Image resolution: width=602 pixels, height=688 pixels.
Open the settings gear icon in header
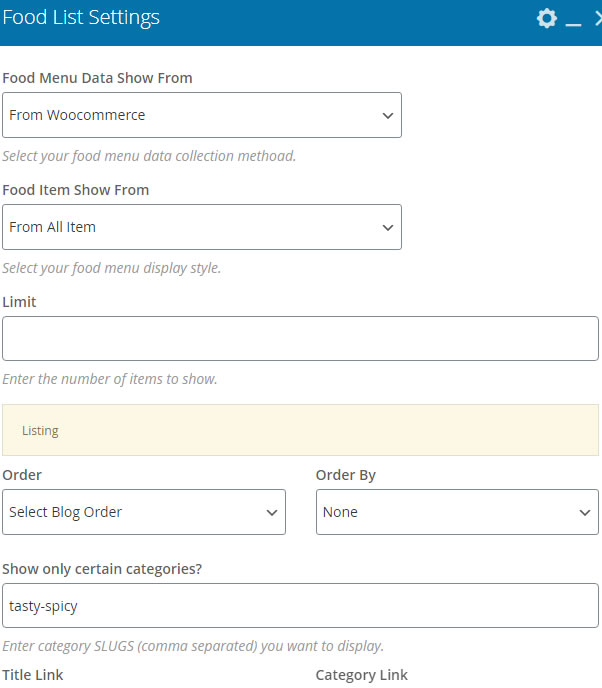[x=547, y=18]
